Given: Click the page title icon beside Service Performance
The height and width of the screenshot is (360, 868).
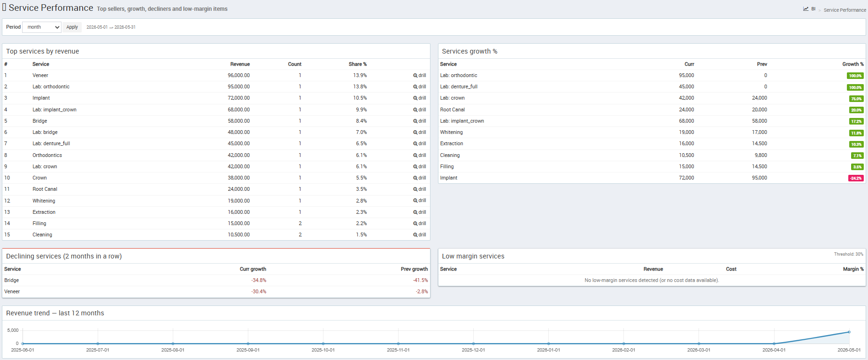Looking at the screenshot, I should [4, 8].
